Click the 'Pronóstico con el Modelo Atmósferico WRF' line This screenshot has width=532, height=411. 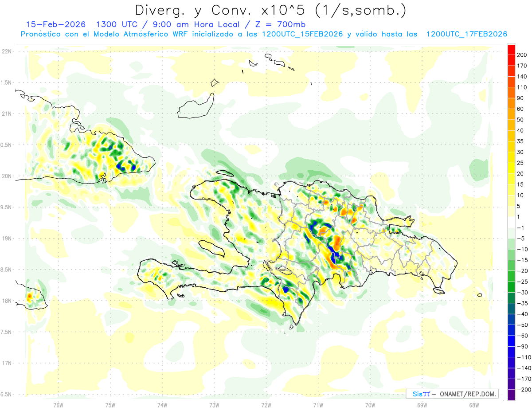click(x=105, y=34)
